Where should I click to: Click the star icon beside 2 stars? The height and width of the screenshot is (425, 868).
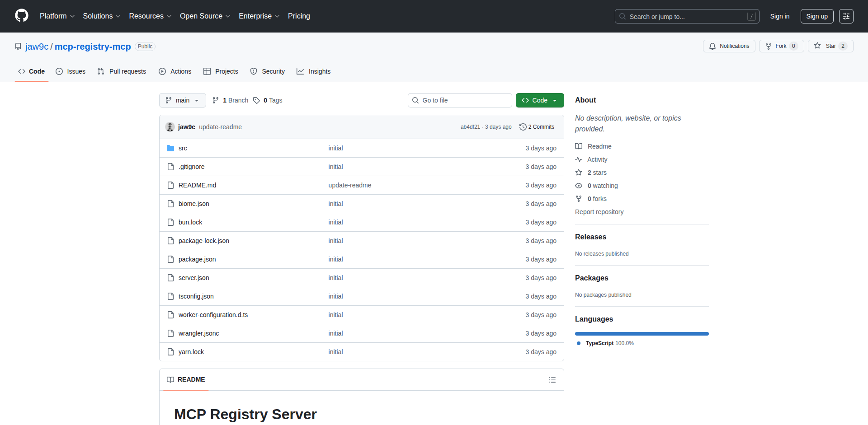point(579,173)
